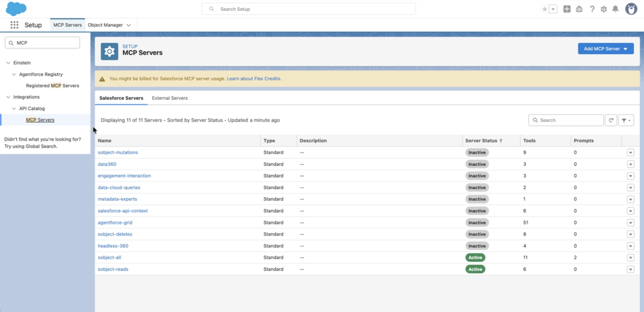Screen dimensions: 644x312
Task: Switch to the MCP Servers navigation tab
Action: [67, 25]
